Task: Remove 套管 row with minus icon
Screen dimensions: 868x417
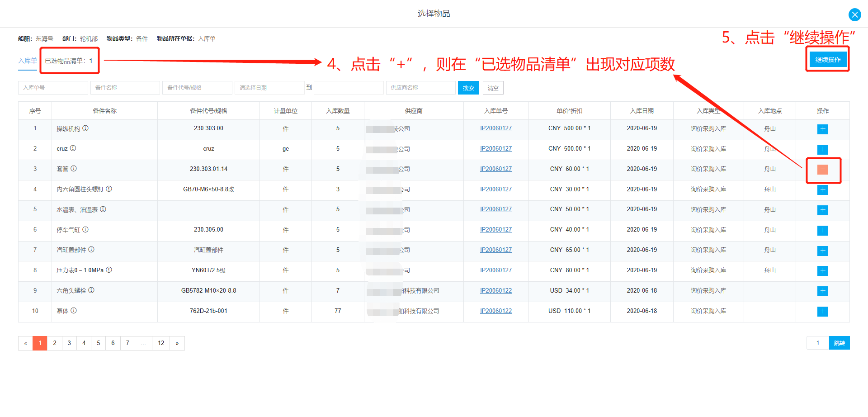Action: [822, 170]
